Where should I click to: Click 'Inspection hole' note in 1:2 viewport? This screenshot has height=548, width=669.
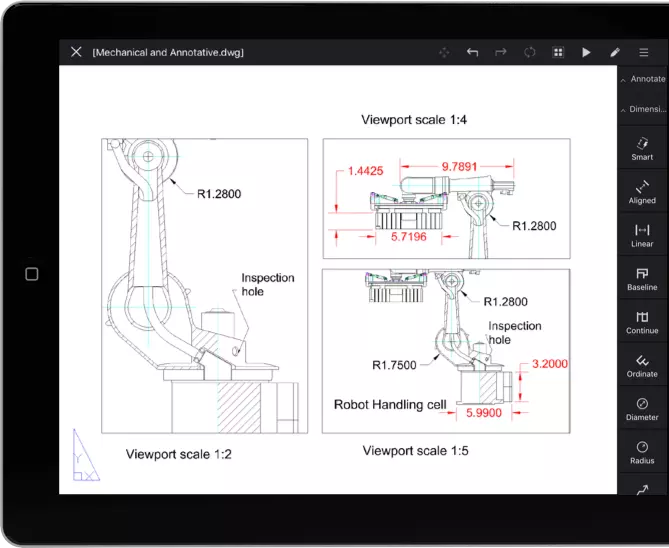click(268, 285)
